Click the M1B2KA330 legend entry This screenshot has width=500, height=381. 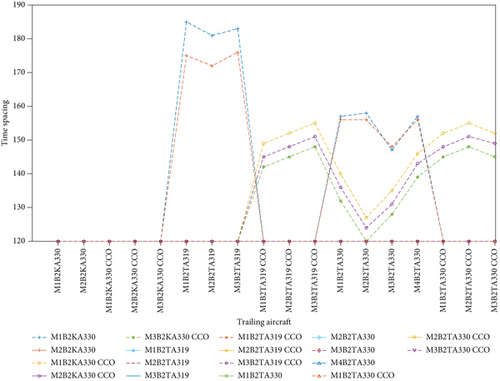pos(64,337)
